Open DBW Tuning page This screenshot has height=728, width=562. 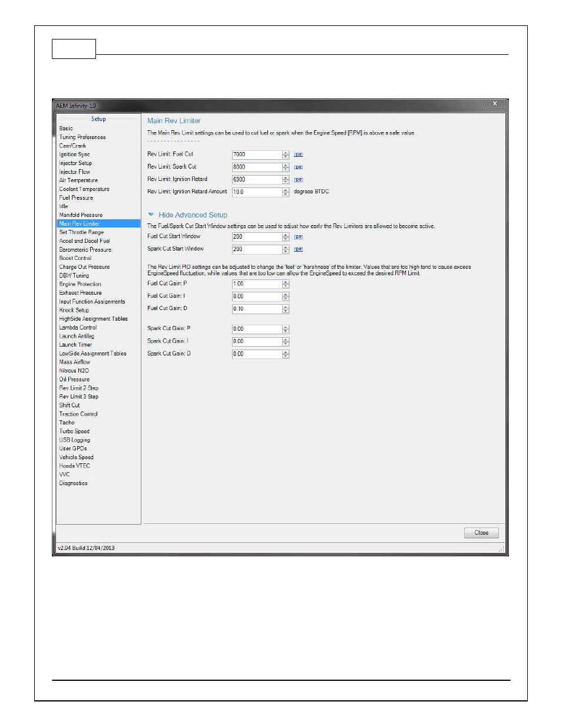[74, 276]
